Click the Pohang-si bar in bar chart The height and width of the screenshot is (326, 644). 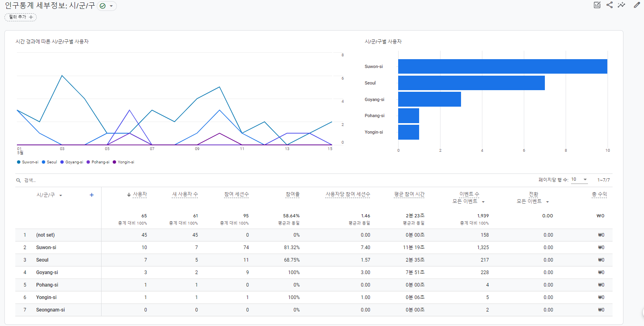(409, 116)
